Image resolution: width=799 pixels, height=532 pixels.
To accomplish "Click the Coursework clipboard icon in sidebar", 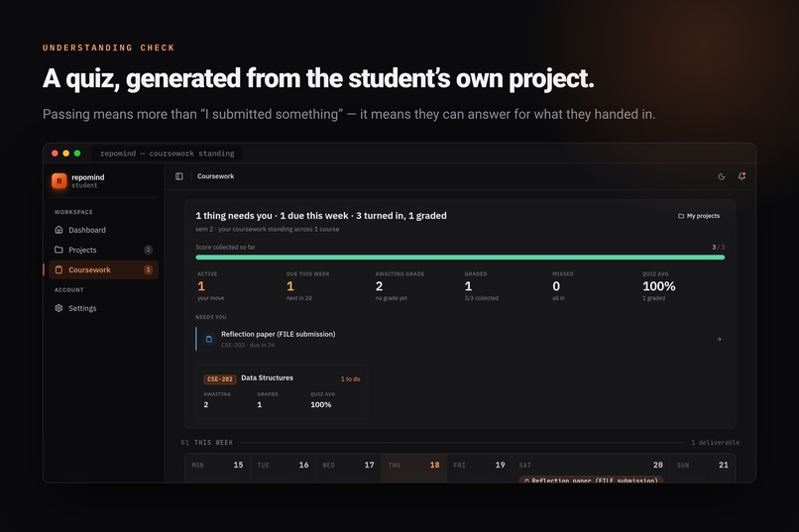I will [x=58, y=269].
